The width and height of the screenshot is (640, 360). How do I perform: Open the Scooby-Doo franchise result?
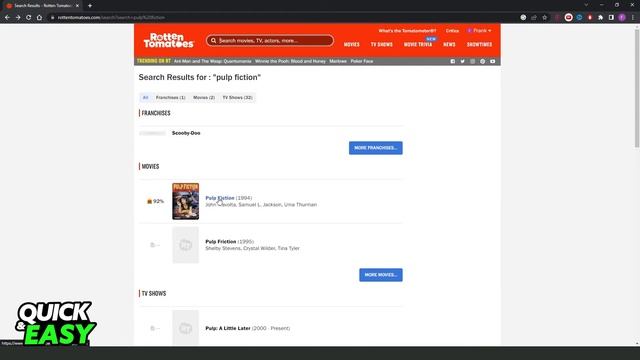[186, 133]
